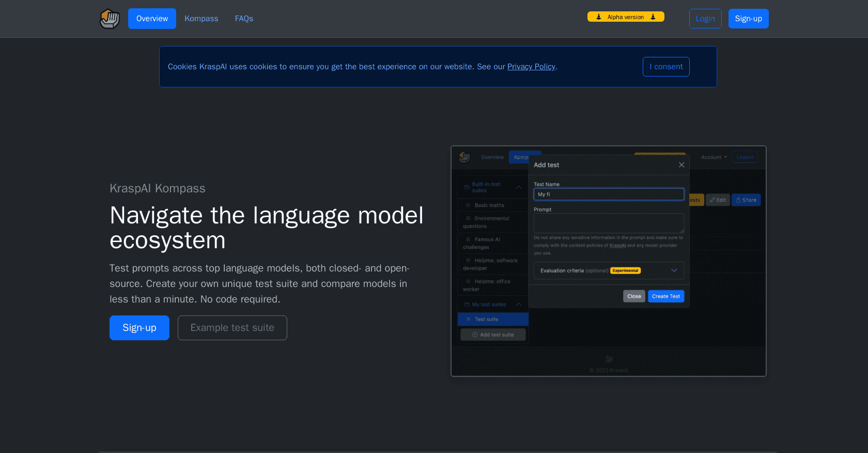
Task: Click the Login button
Action: pos(705,19)
